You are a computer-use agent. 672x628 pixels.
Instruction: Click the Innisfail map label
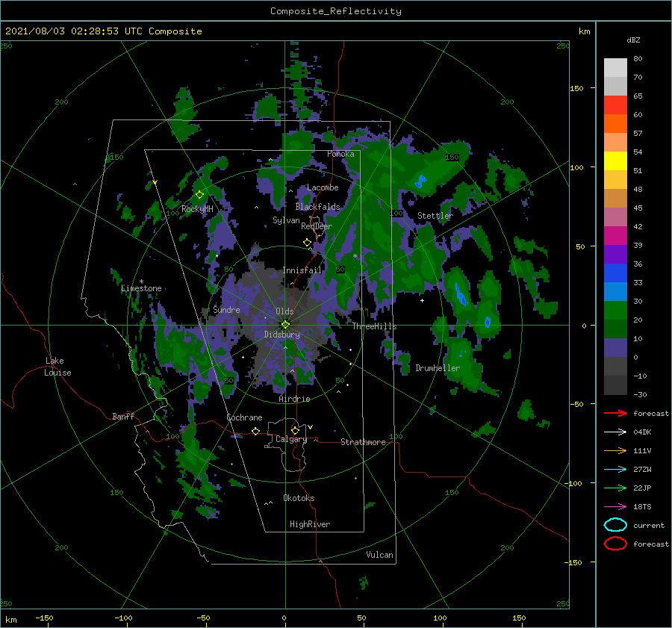click(x=302, y=270)
